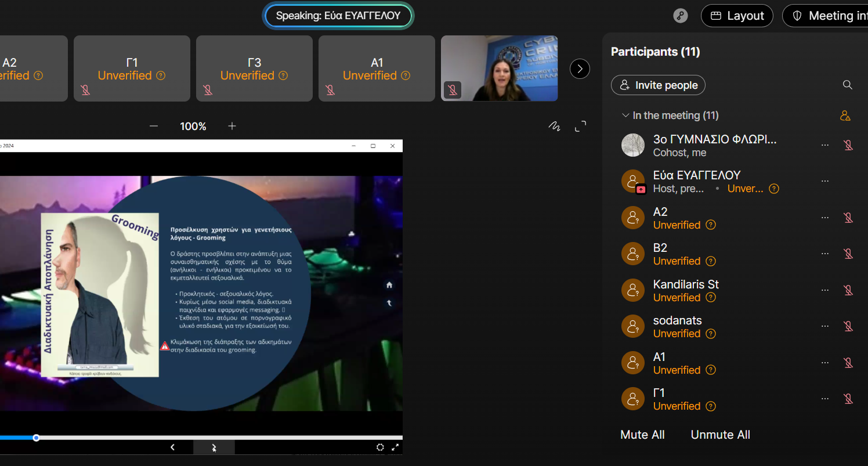Toggle the mute icon for sodanats
Screen dimensions: 868x466
coord(848,326)
